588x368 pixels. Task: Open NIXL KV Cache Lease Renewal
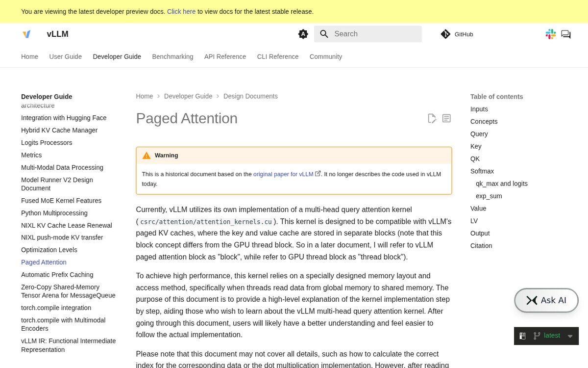click(67, 226)
